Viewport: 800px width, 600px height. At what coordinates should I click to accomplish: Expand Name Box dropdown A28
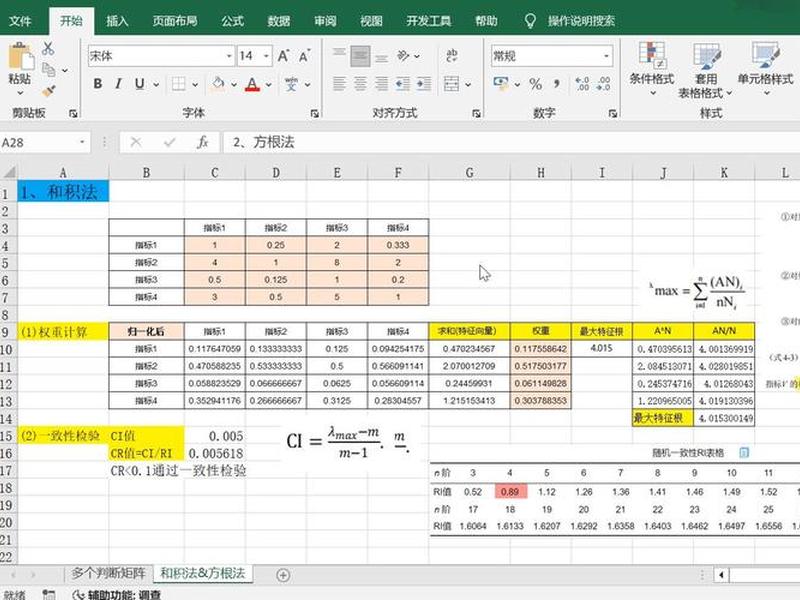coord(82,142)
